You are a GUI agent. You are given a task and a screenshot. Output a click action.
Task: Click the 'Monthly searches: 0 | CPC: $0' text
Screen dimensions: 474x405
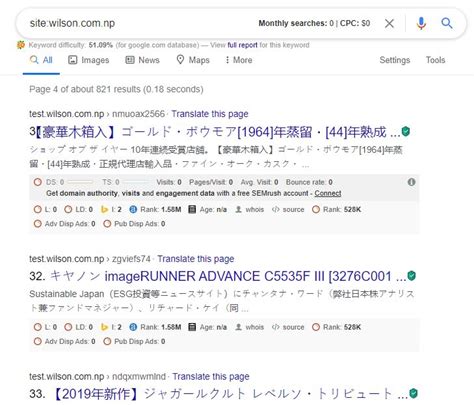click(314, 23)
